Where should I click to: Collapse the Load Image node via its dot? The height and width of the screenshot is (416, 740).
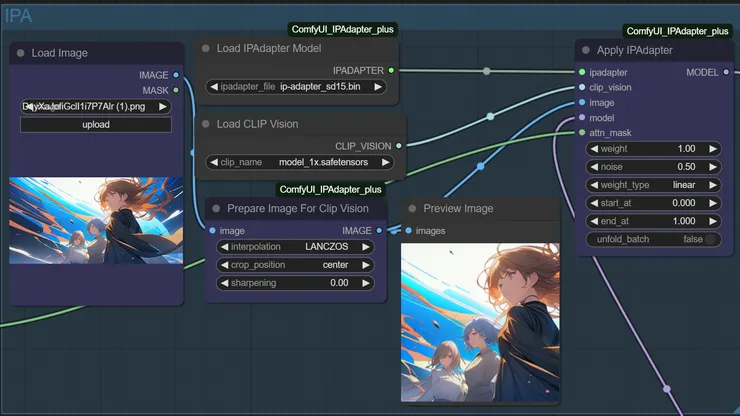click(20, 53)
